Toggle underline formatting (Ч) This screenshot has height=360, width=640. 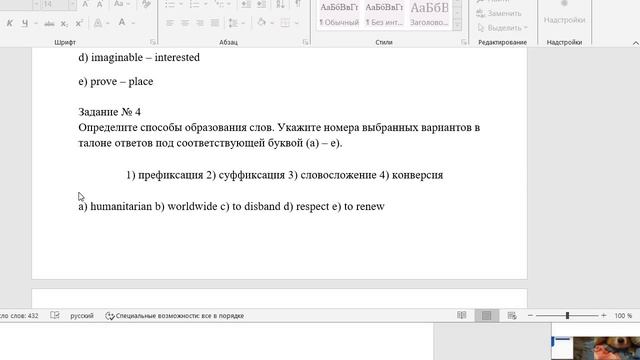pos(25,24)
